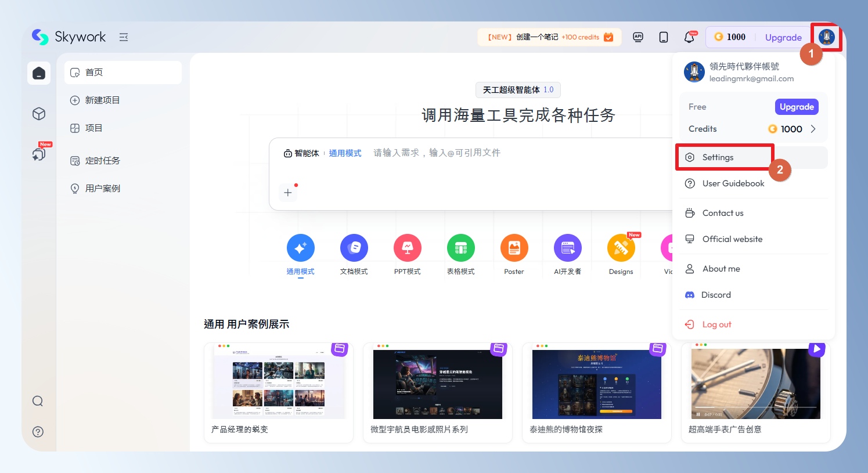Screen dimensions: 868x473
Task: Click the notification bell icon
Action: [x=689, y=37]
